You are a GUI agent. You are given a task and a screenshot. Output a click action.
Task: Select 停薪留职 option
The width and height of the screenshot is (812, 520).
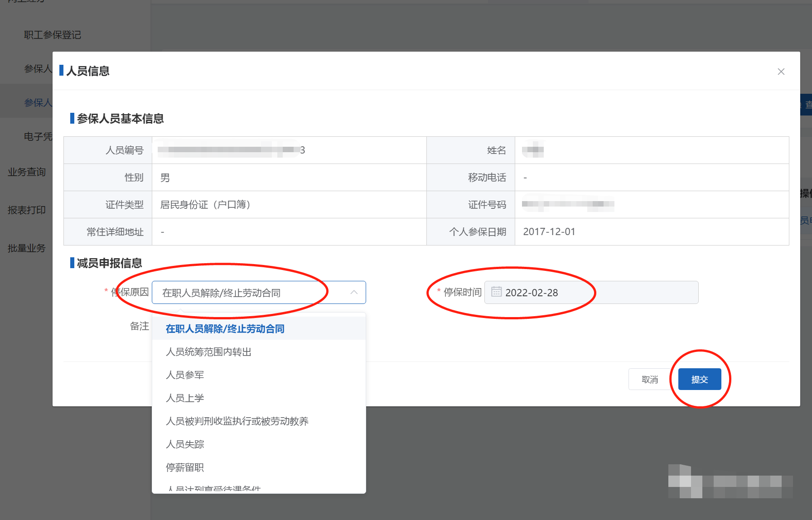click(x=185, y=467)
